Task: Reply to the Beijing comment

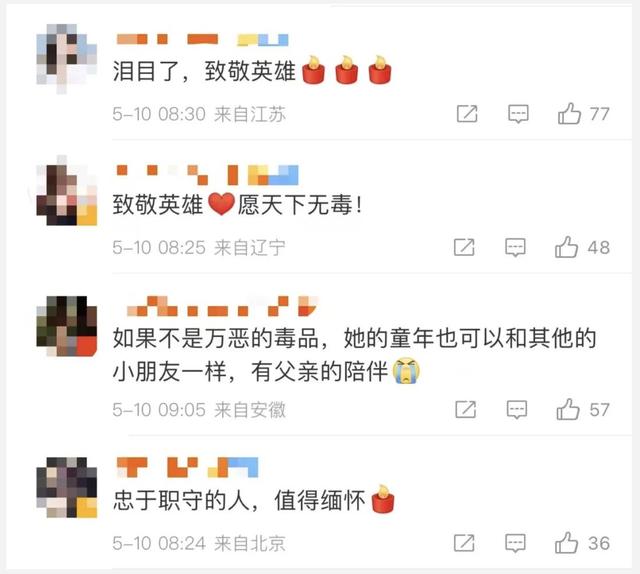Action: tap(515, 543)
